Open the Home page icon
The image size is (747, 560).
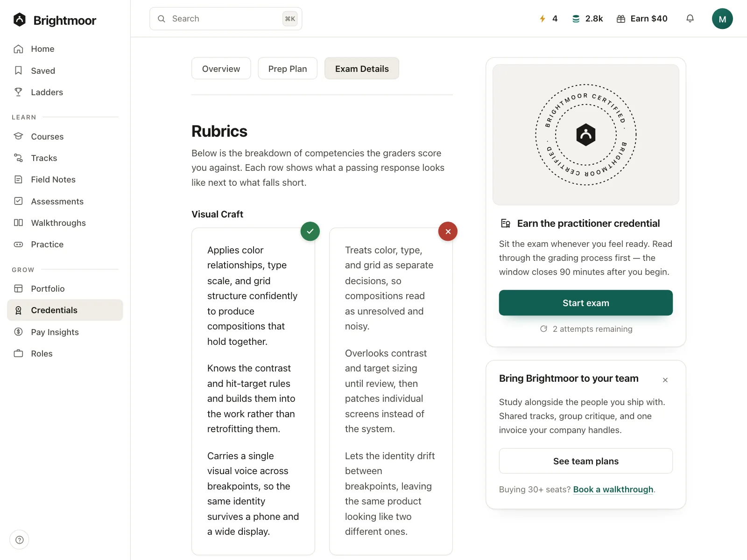pyautogui.click(x=19, y=49)
